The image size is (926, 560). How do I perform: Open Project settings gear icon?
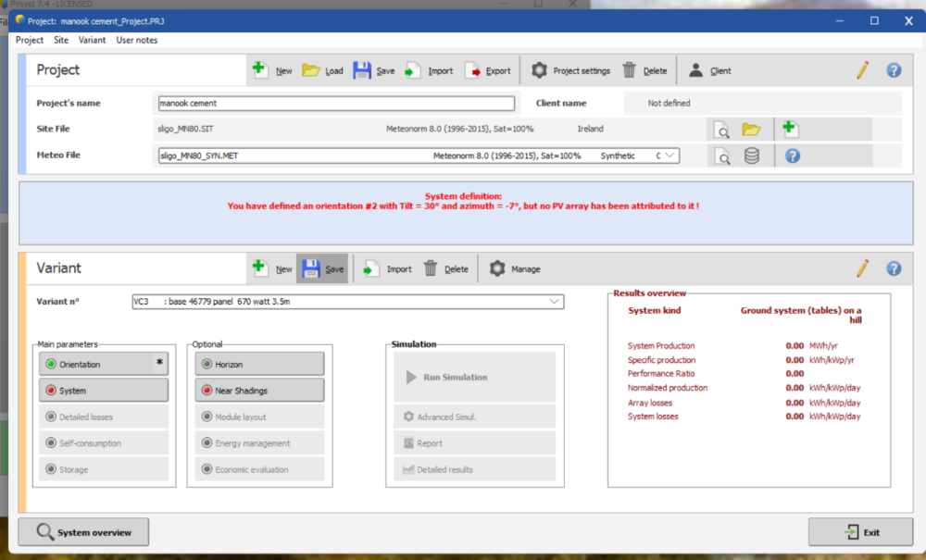[539, 70]
